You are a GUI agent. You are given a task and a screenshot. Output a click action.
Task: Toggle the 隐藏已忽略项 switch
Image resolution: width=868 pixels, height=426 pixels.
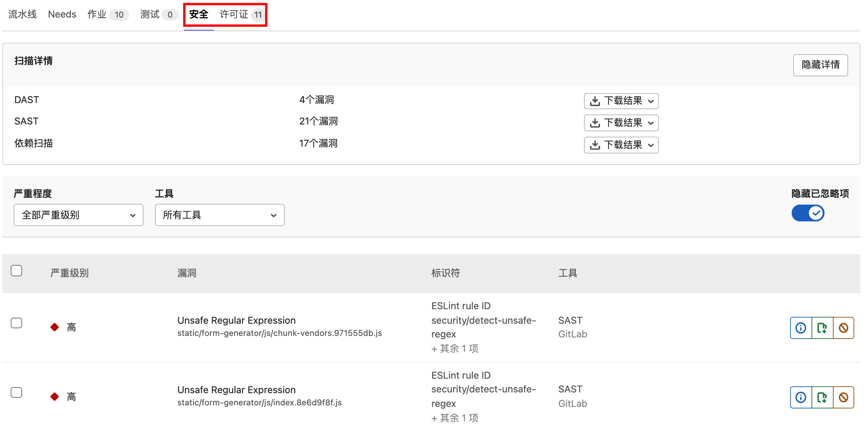(x=808, y=213)
